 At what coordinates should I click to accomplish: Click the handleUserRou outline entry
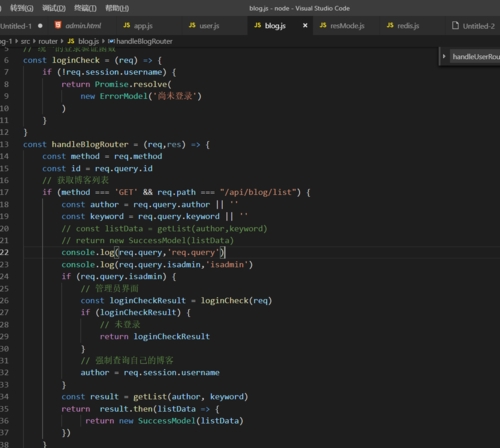476,57
